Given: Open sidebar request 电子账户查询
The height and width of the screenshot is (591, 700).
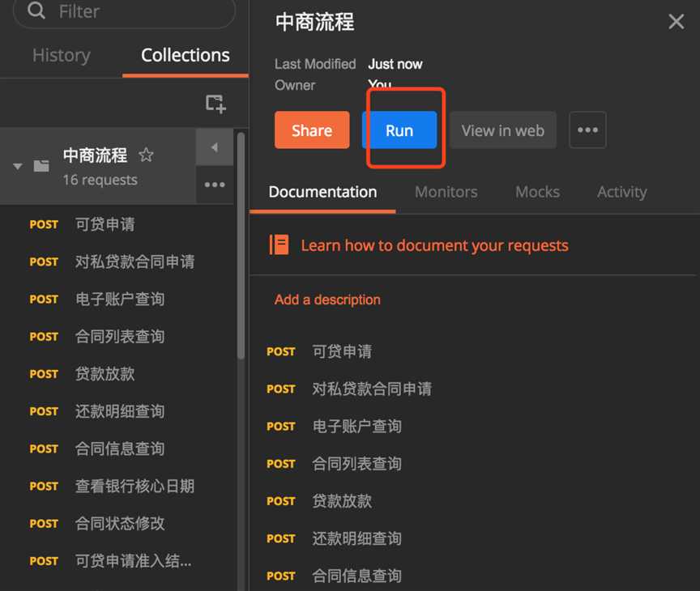Looking at the screenshot, I should (118, 300).
